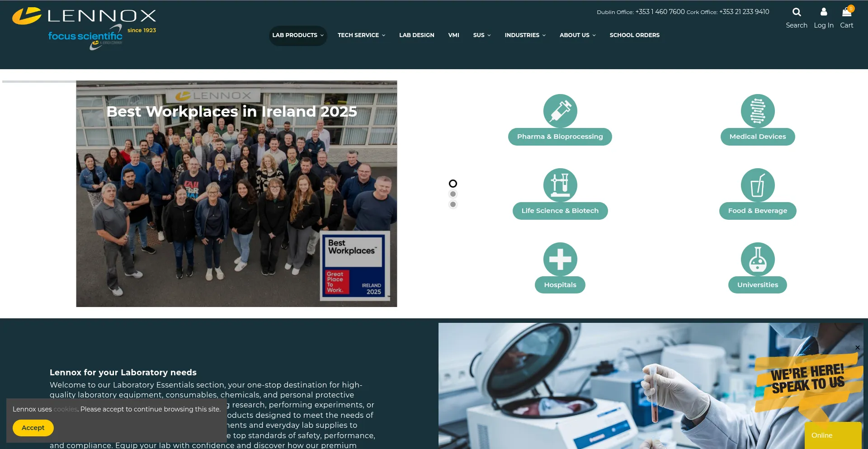Switch to the second carousel slide dot
868x449 pixels.
tap(453, 194)
